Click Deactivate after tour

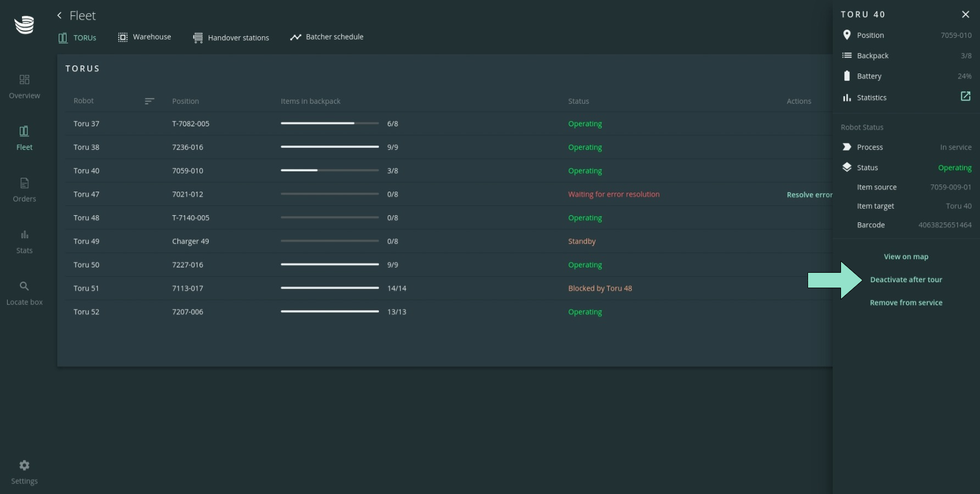click(x=906, y=280)
